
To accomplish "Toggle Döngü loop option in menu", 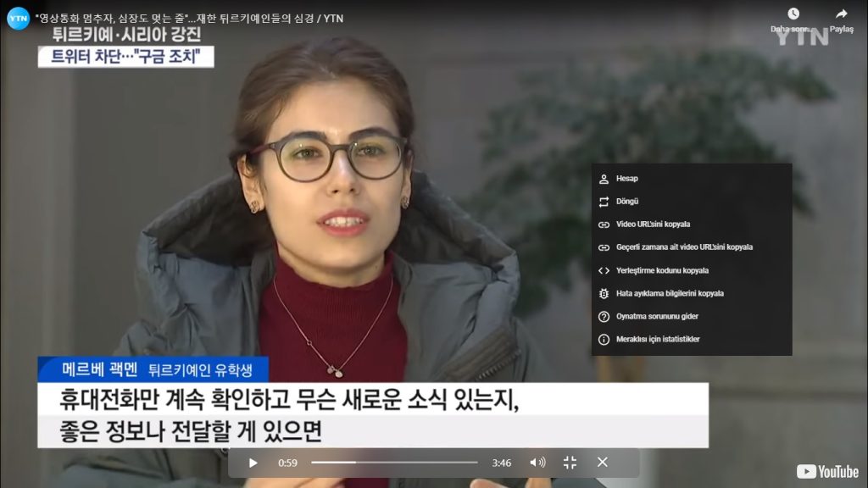I will [627, 202].
